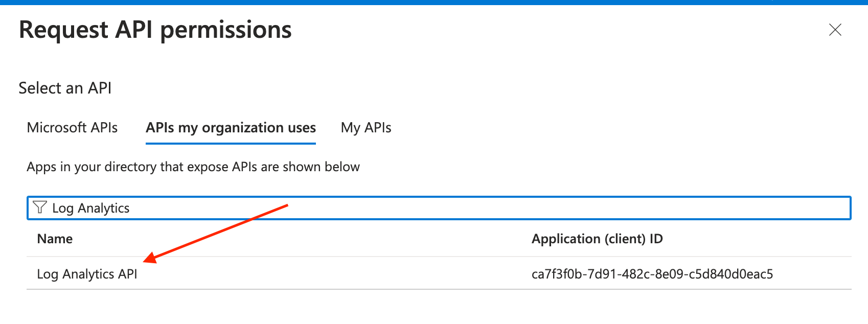Close the Request API permissions panel
This screenshot has height=324, width=868.
[x=835, y=30]
